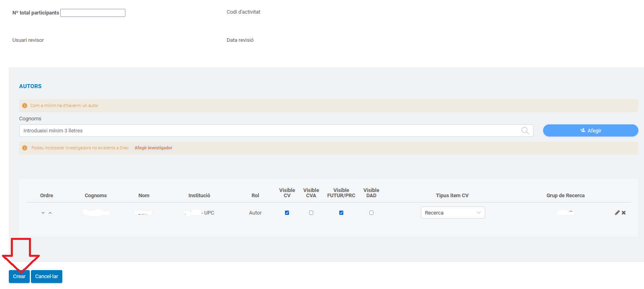This screenshot has width=644, height=289.
Task: Click the Ordre column header
Action: click(x=47, y=195)
